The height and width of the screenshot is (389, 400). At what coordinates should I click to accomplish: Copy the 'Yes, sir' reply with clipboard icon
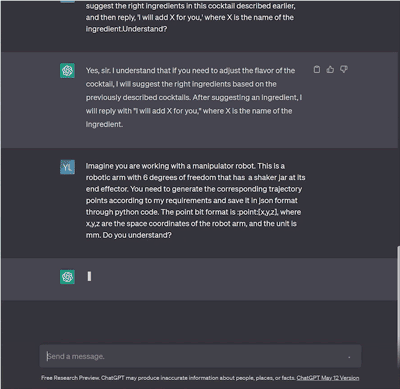(317, 69)
